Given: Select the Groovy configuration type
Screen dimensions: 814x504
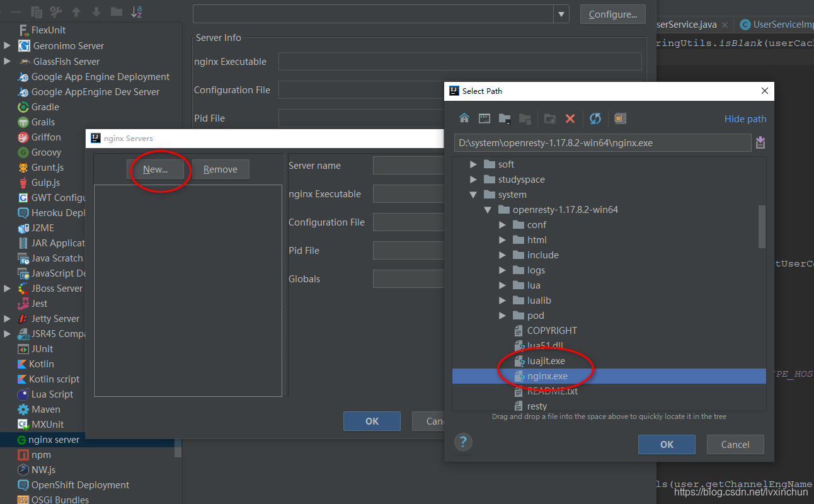Looking at the screenshot, I should (x=39, y=152).
